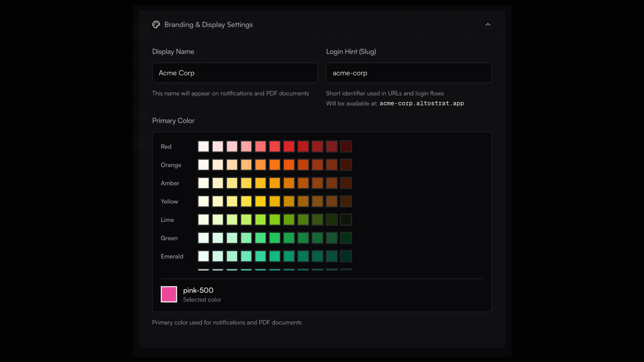The height and width of the screenshot is (362, 644).
Task: Pick the lightest Red swatch
Action: 204,146
